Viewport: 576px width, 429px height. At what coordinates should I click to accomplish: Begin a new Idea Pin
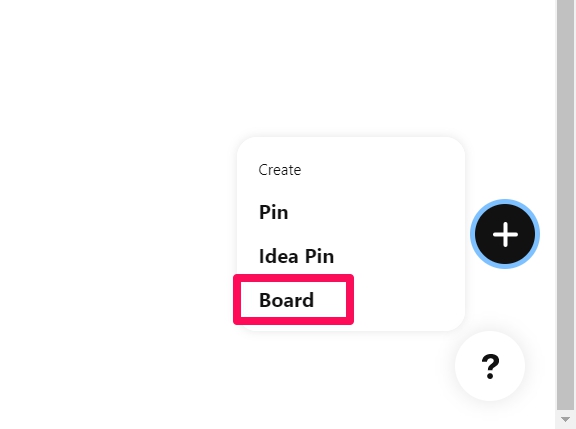click(296, 256)
